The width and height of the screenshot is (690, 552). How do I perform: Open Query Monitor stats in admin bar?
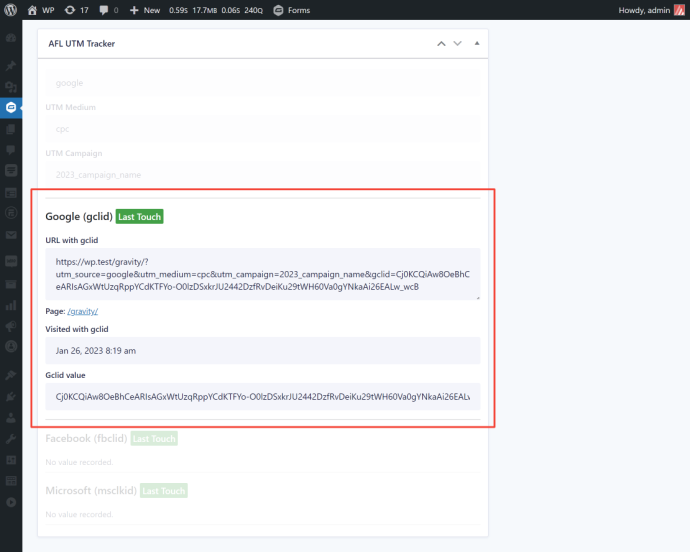[x=220, y=10]
